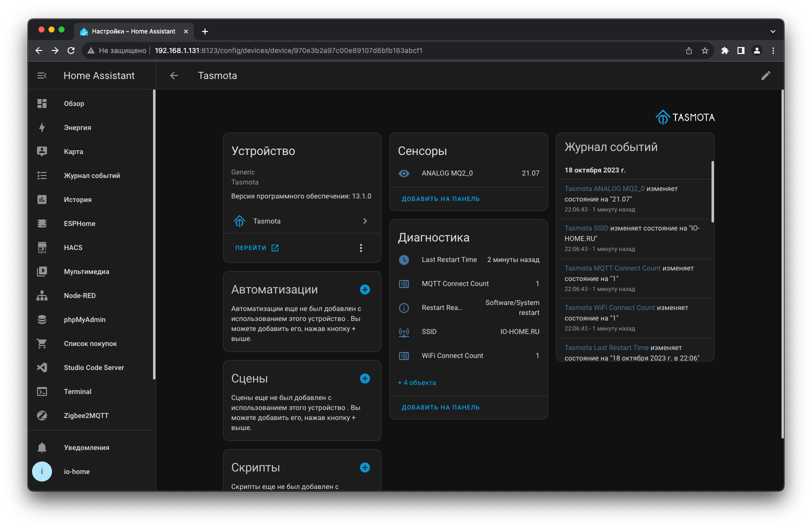Add automation with the plus icon
Image resolution: width=812 pixels, height=528 pixels.
(x=365, y=289)
